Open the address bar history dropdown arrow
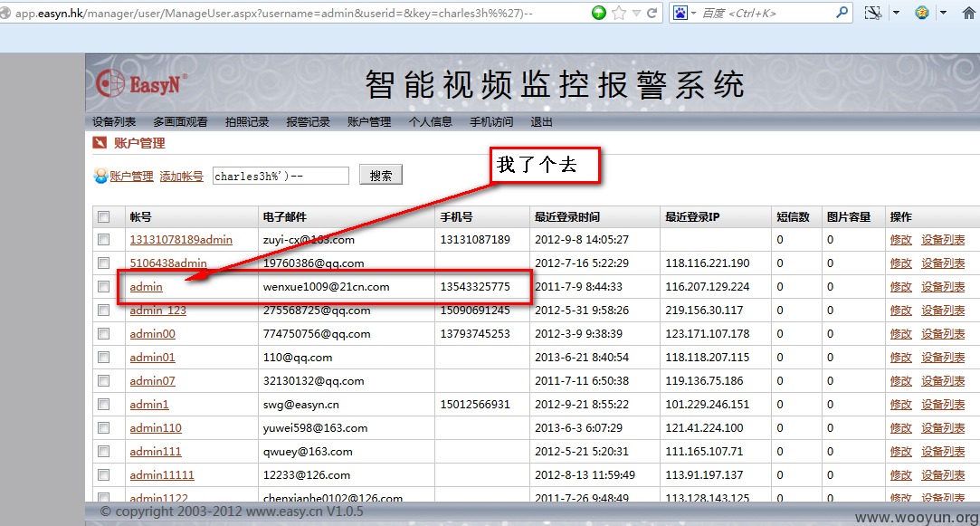 [636, 14]
